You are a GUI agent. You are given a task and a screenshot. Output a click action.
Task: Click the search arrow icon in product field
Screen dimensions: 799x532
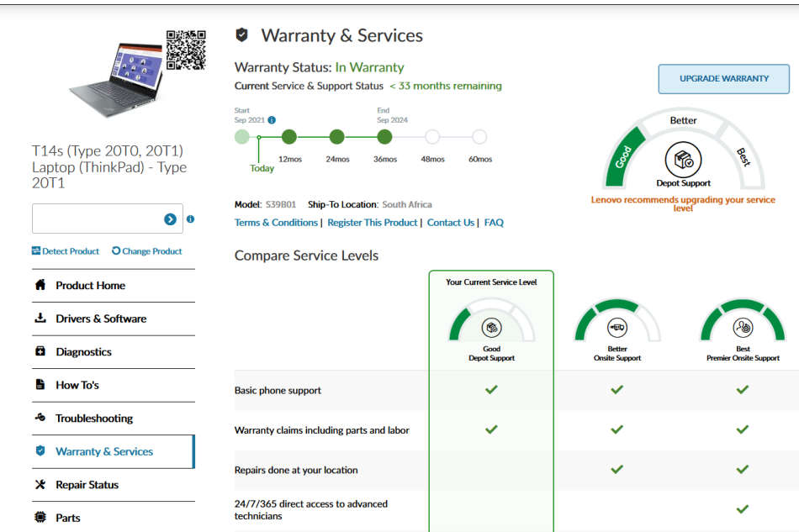point(170,219)
